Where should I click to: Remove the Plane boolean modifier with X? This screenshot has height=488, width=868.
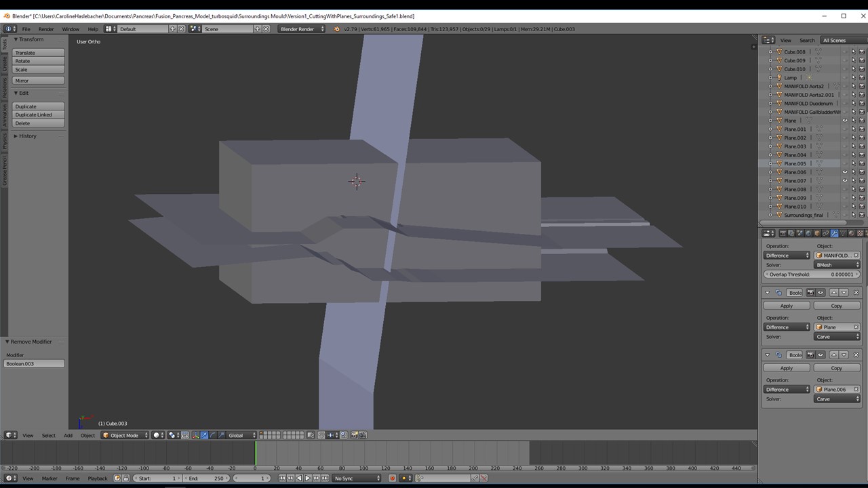(856, 292)
